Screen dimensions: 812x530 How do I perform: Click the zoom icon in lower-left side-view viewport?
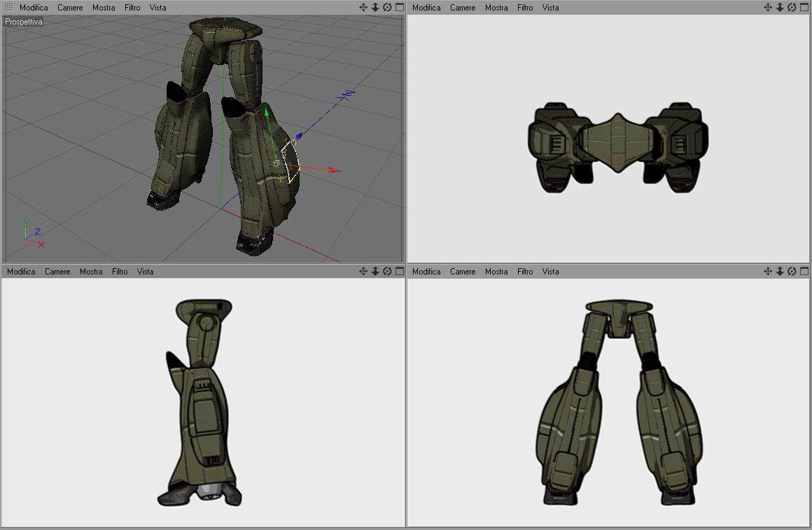pos(375,271)
